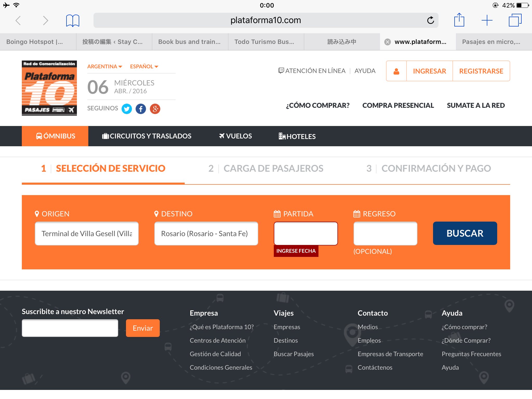The height and width of the screenshot is (399, 532).
Task: Click the Google Plus icon
Action: 155,109
